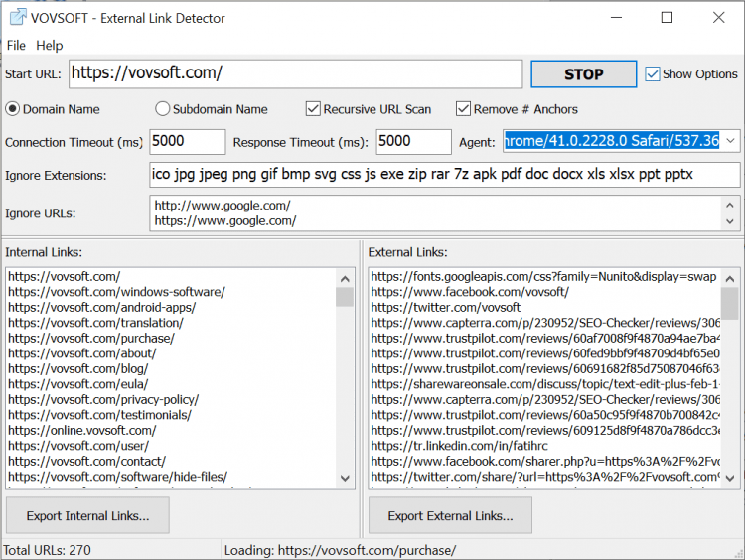Select trustpilot review 60fed9bbf9f48709d4bf65e0 link
Image resolution: width=745 pixels, height=560 pixels.
545,353
